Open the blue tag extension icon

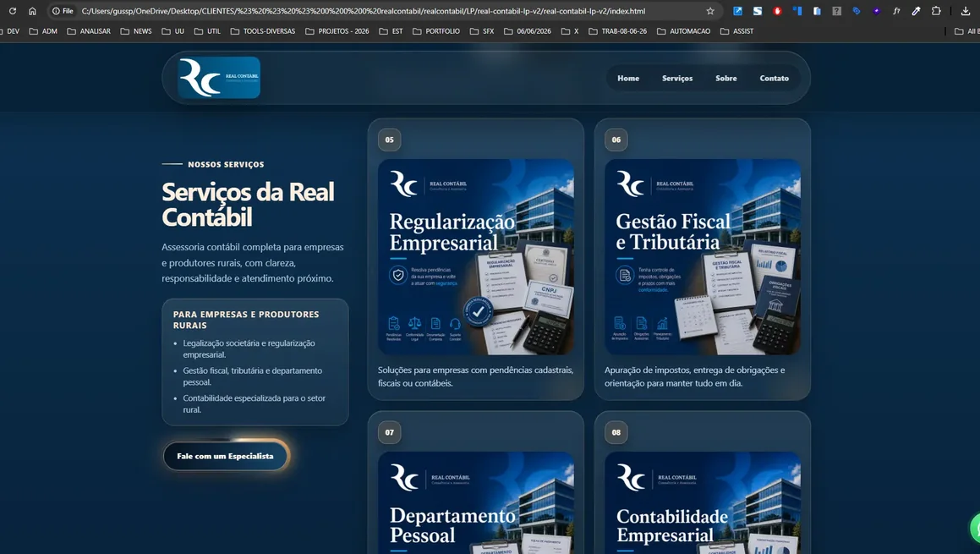click(857, 11)
